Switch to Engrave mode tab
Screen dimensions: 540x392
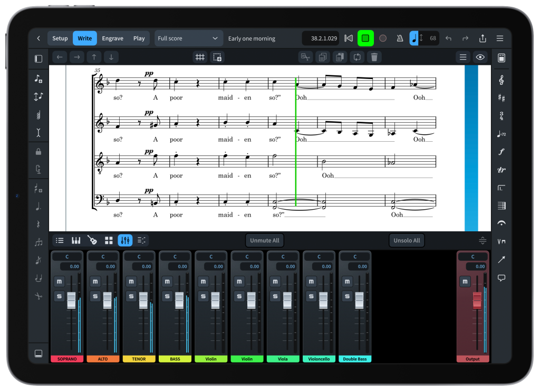(112, 38)
